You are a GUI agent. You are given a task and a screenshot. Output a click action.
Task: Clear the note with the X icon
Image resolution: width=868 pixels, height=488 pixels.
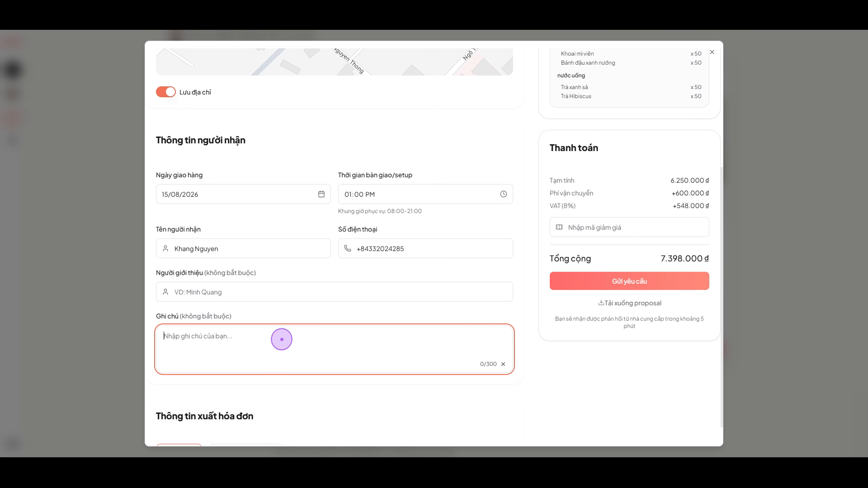click(x=503, y=364)
